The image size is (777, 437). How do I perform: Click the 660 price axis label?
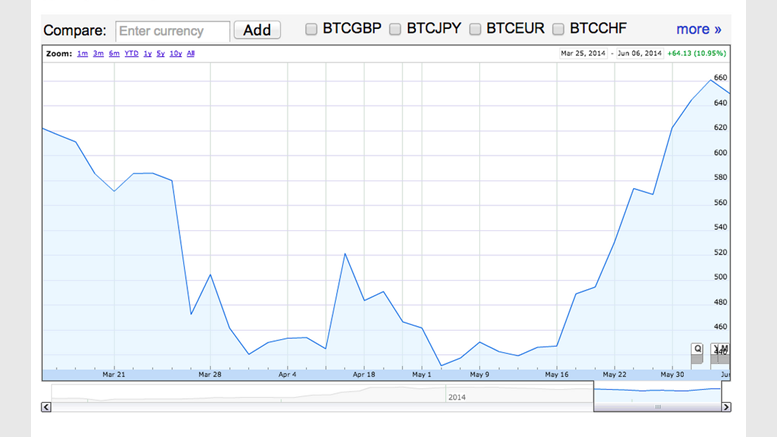click(x=721, y=78)
